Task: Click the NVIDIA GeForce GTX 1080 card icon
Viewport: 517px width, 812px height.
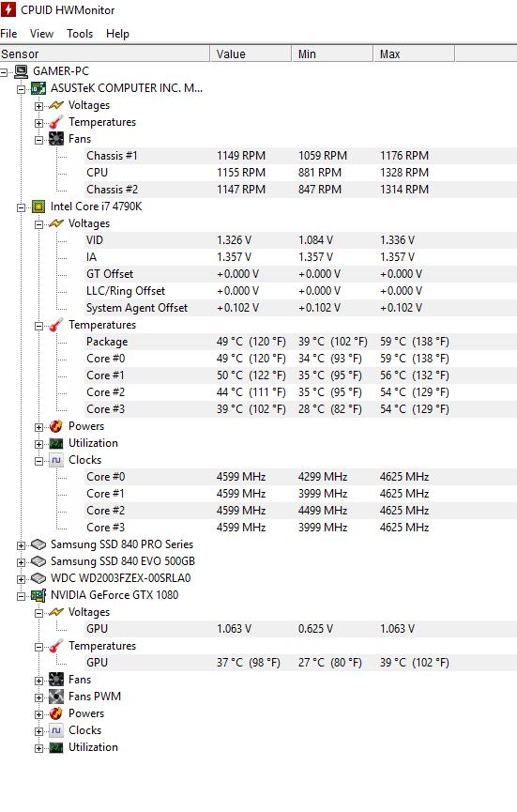Action: coord(38,595)
